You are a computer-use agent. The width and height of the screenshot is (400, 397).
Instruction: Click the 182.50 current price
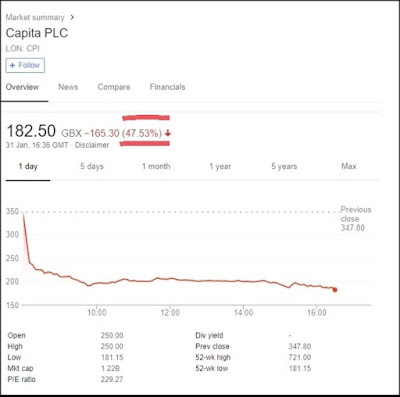click(31, 131)
